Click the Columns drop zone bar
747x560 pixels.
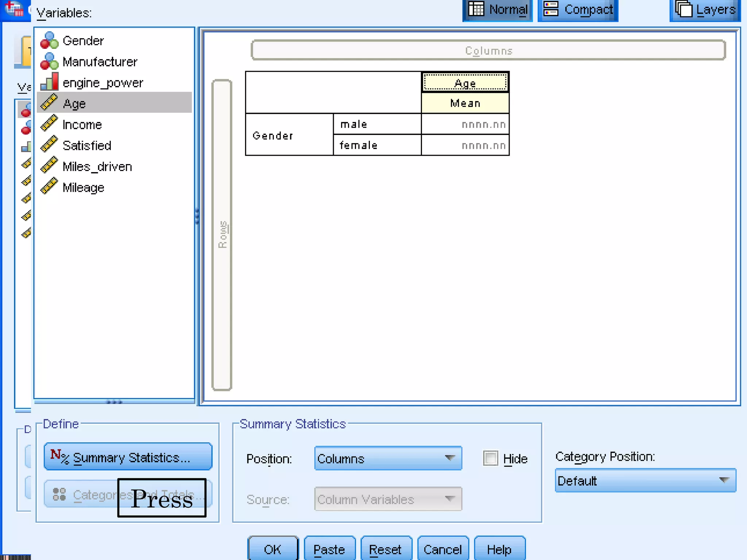point(488,50)
